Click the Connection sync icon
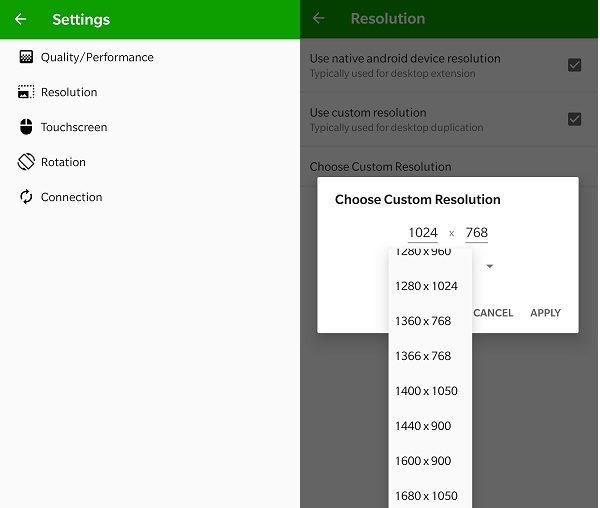The height and width of the screenshot is (508, 600). 26,197
